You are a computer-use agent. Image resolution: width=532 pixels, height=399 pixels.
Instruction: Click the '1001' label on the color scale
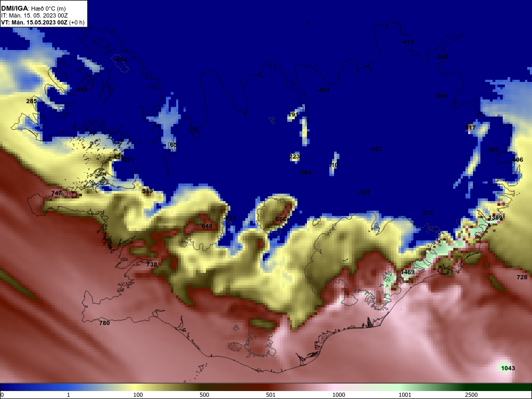(x=405, y=395)
